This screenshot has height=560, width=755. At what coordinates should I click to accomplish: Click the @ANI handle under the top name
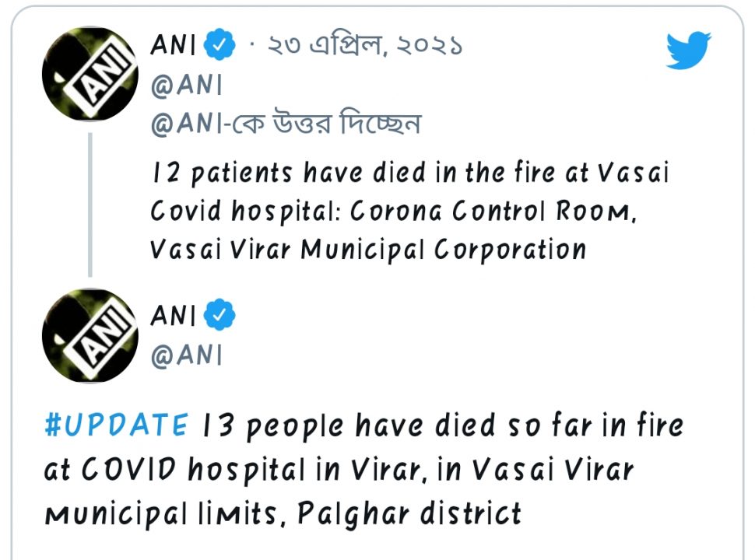(x=186, y=86)
